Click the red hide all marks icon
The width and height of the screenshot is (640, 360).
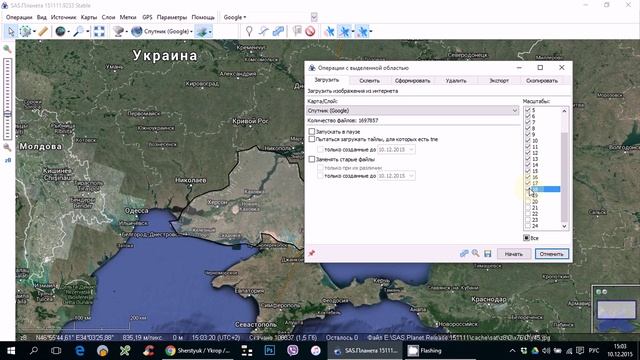click(x=310, y=31)
